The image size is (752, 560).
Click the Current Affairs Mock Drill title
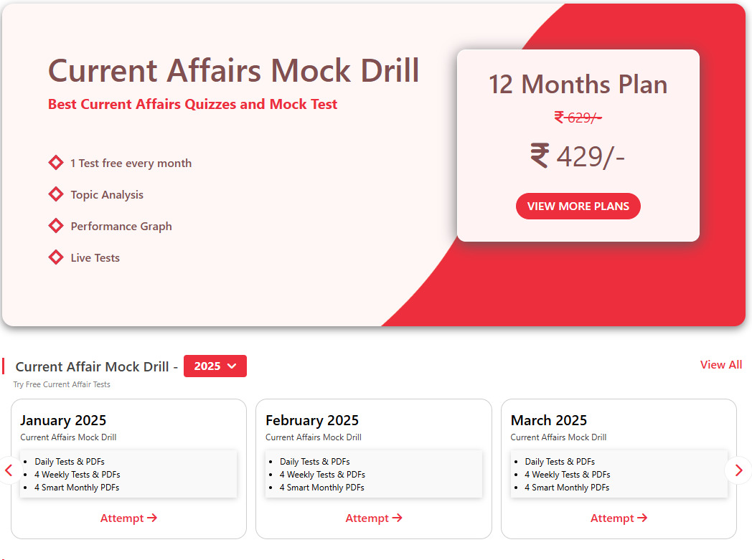point(233,71)
